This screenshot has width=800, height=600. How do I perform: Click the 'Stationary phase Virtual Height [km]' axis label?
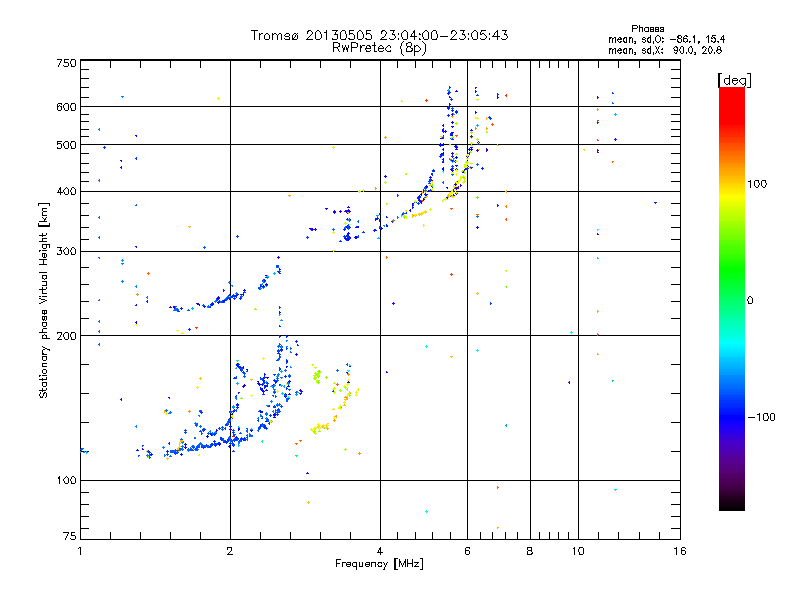tap(44, 301)
